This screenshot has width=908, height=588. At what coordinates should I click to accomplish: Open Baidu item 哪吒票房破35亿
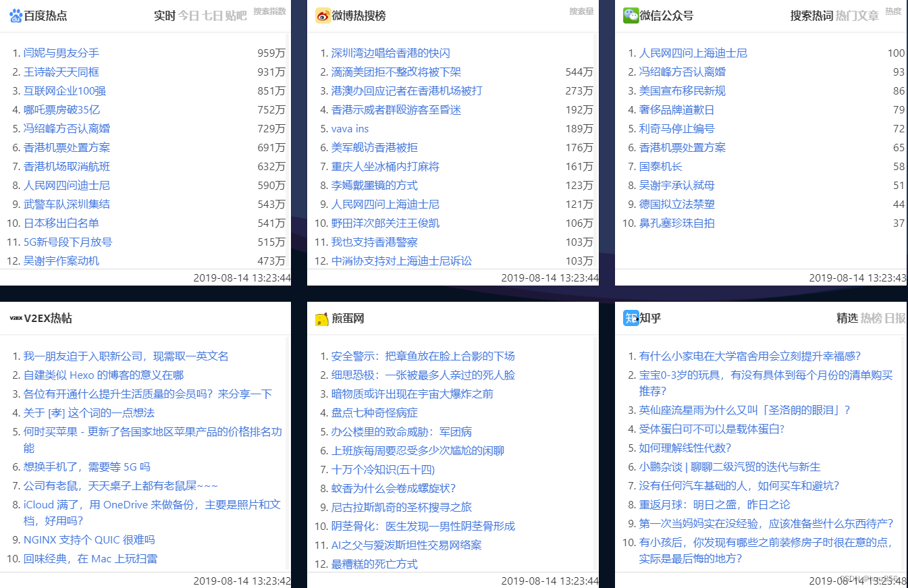click(x=61, y=109)
